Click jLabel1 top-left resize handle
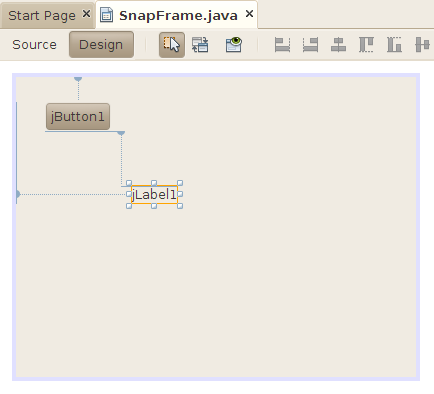 129,183
